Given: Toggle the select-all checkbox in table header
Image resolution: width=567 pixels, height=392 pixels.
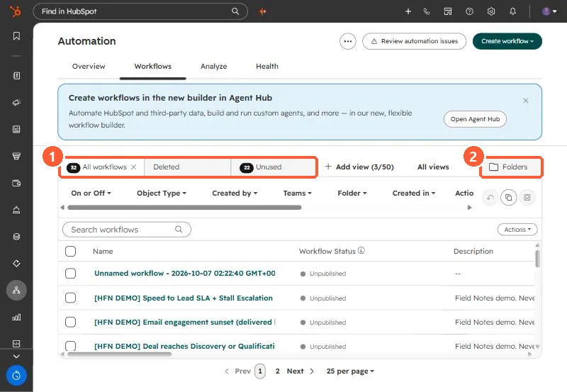Looking at the screenshot, I should (x=70, y=251).
